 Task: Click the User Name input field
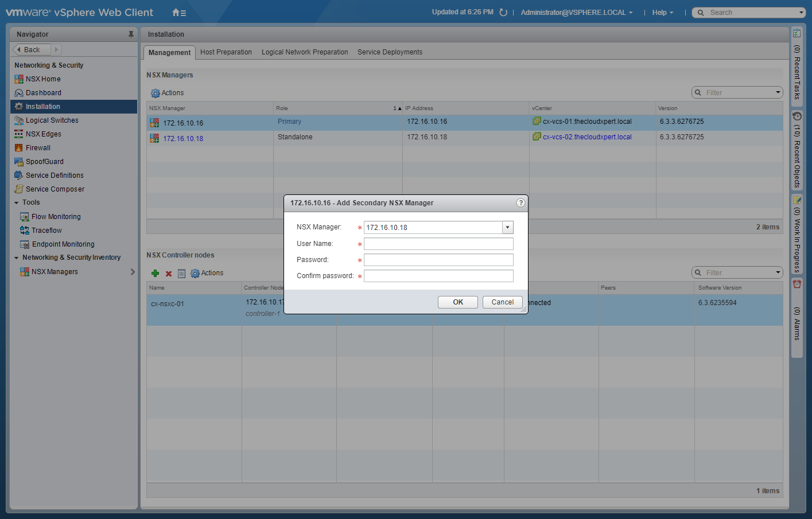438,244
